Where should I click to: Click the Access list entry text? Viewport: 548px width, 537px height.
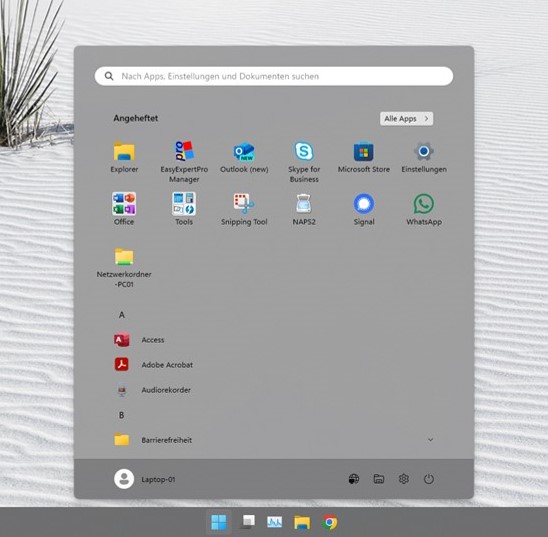tap(153, 340)
